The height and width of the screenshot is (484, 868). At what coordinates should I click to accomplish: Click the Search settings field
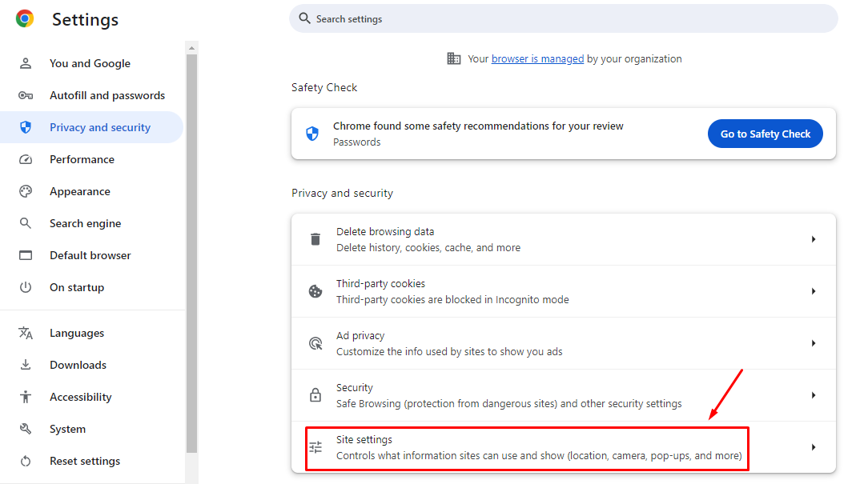564,19
